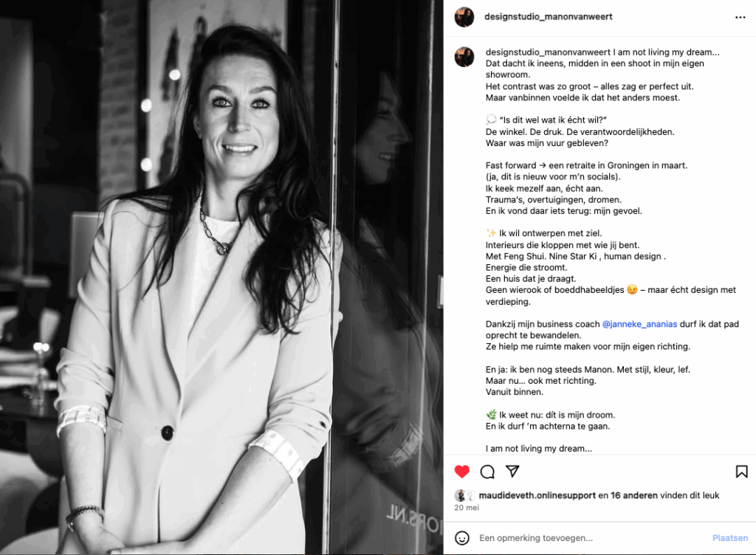Open maudideveth.onlinesupport liker profile
756x555 pixels.
coord(537,495)
